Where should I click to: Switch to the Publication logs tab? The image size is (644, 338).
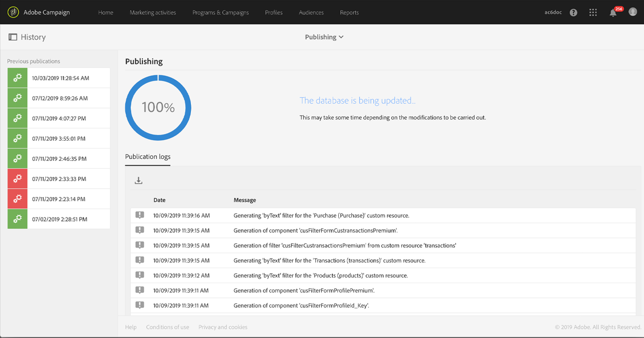pyautogui.click(x=148, y=156)
